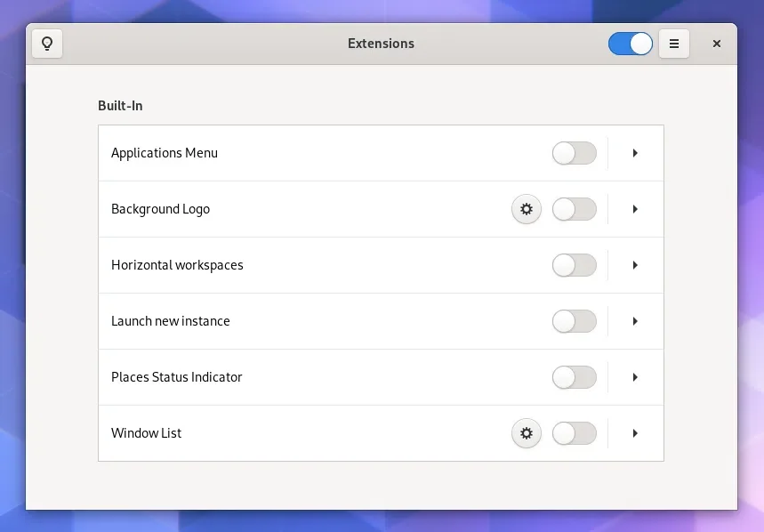Enable the Applications Menu extension

575,153
